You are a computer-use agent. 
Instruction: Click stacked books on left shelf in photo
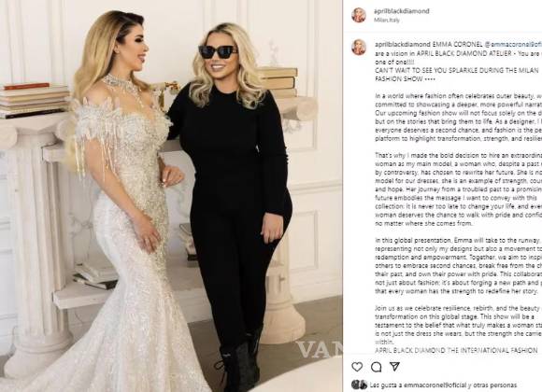click(x=34, y=101)
